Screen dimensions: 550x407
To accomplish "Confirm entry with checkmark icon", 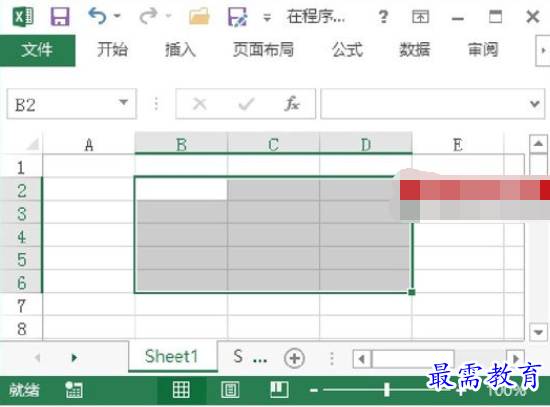I will tap(246, 104).
